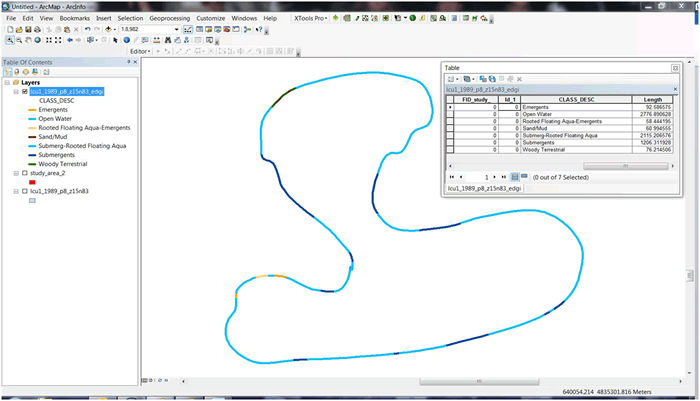Select the Zoom Out tool

pyautogui.click(x=19, y=40)
